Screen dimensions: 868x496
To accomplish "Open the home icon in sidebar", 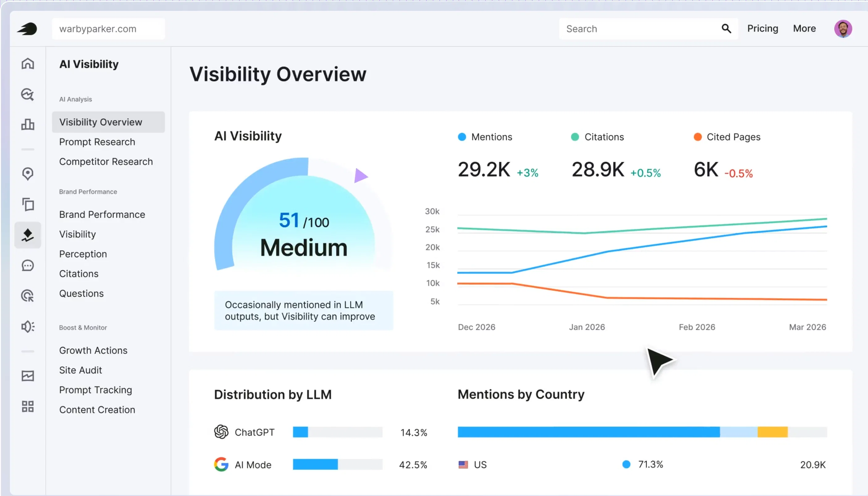I will [27, 63].
